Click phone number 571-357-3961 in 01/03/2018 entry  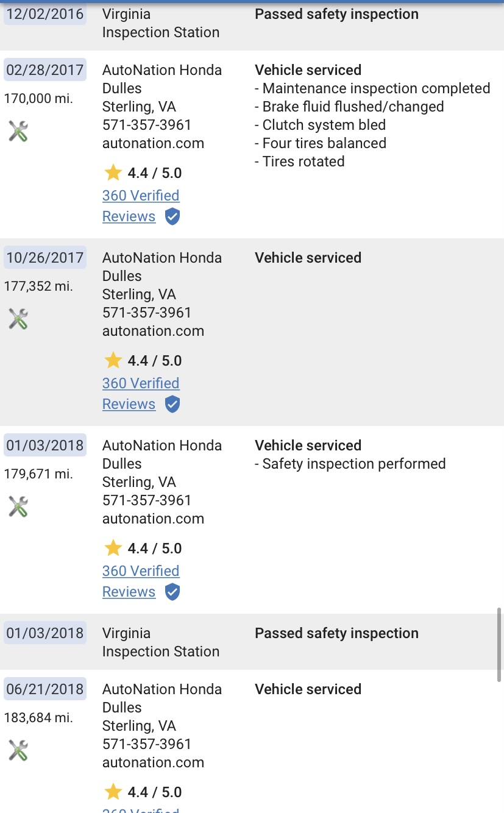[x=147, y=500]
